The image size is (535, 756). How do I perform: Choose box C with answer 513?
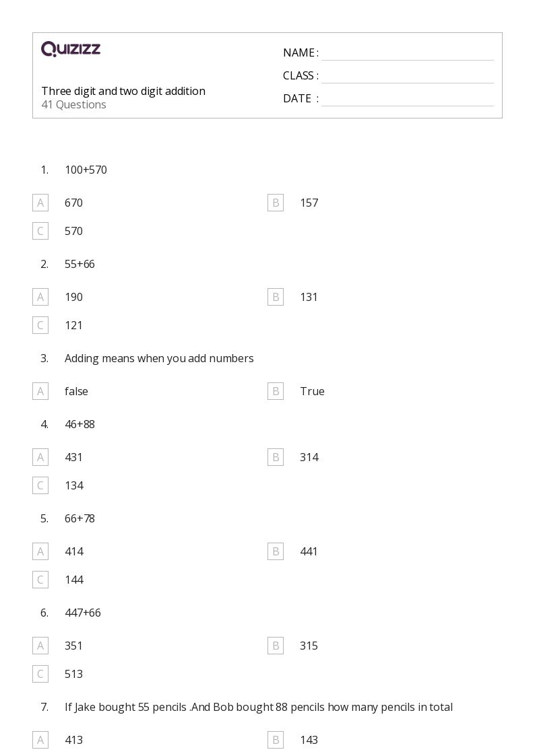tap(40, 674)
